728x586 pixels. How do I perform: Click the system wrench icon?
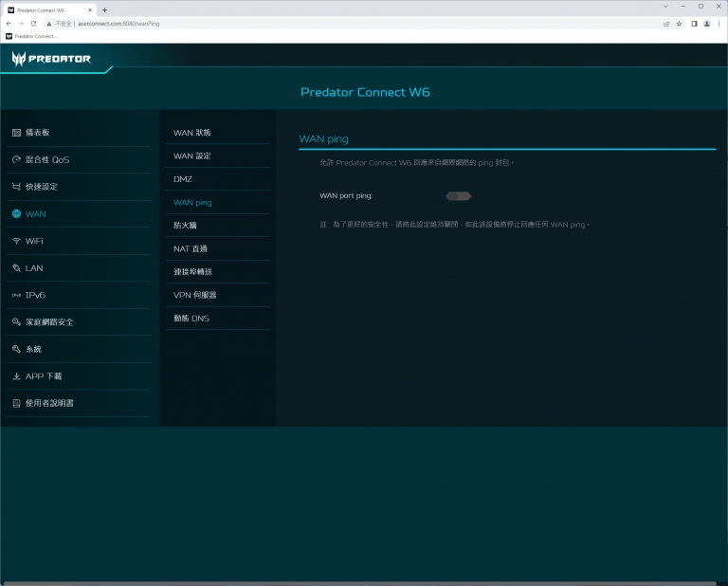pyautogui.click(x=16, y=349)
